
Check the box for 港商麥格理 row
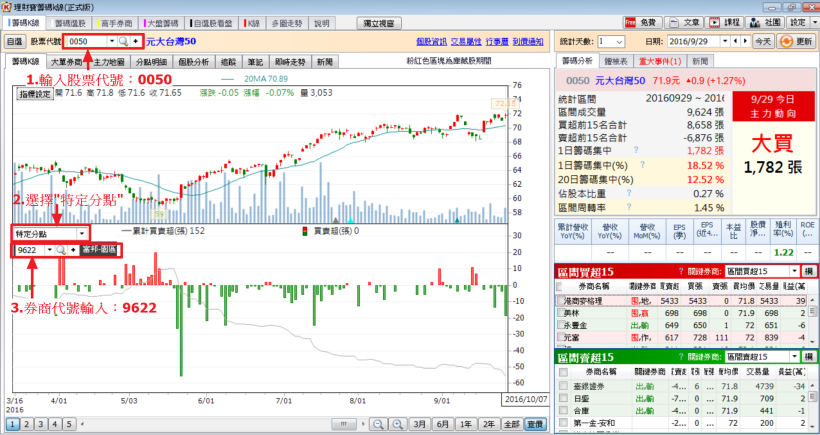(x=560, y=300)
